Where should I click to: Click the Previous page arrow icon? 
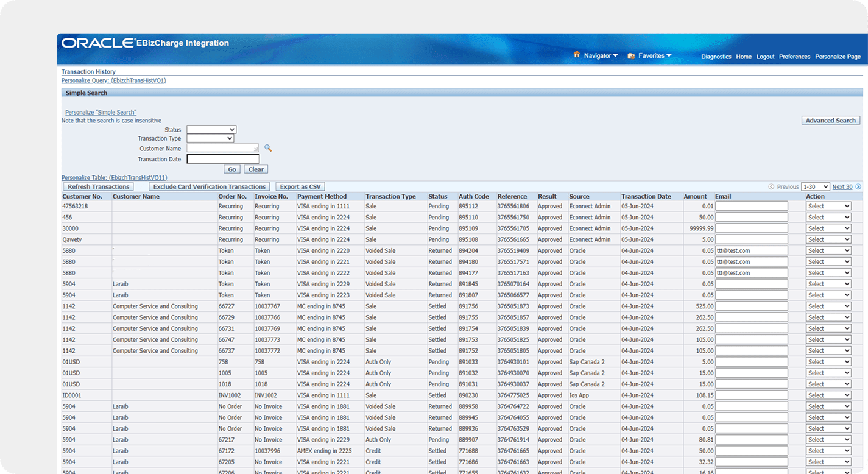[x=771, y=186]
